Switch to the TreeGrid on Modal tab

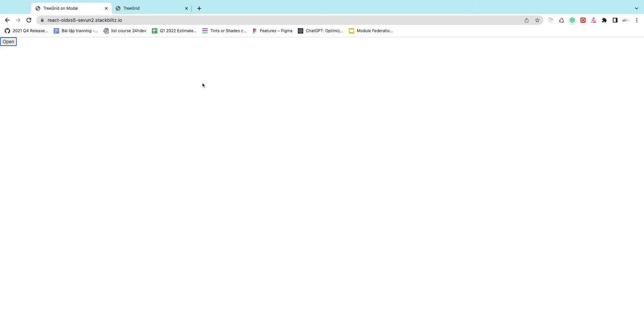(x=72, y=8)
